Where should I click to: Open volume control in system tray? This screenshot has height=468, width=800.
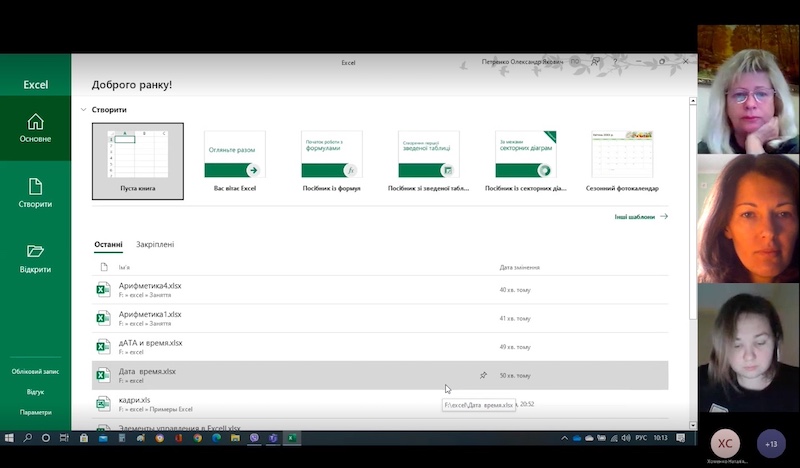pyautogui.click(x=626, y=438)
